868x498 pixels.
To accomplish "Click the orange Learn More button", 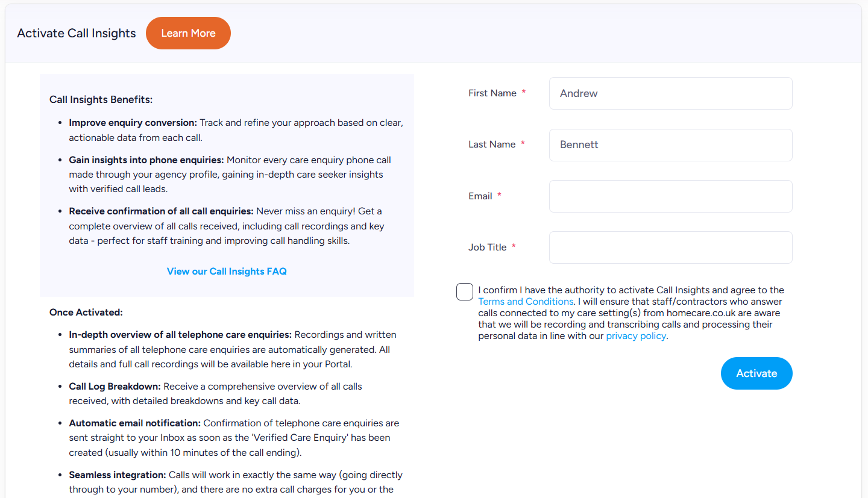I will (x=188, y=33).
